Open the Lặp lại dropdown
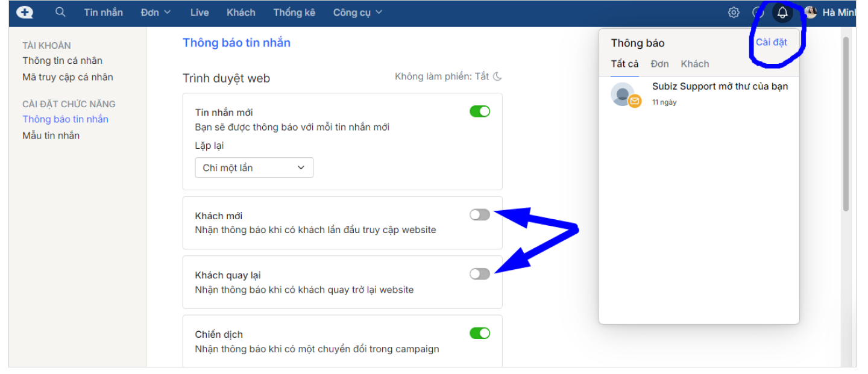The height and width of the screenshot is (374, 868). [x=254, y=168]
